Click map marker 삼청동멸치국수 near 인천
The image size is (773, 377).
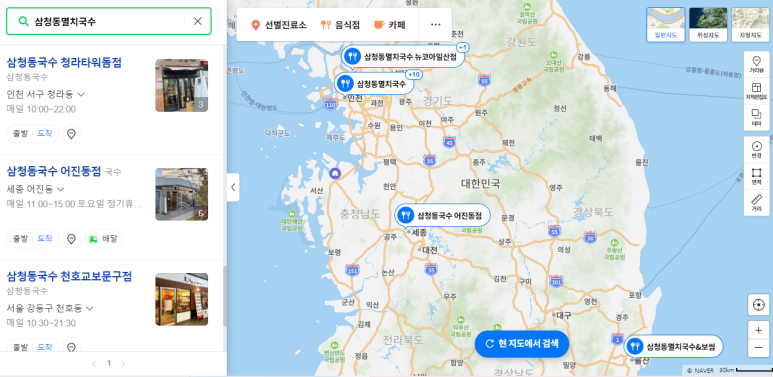coord(374,84)
